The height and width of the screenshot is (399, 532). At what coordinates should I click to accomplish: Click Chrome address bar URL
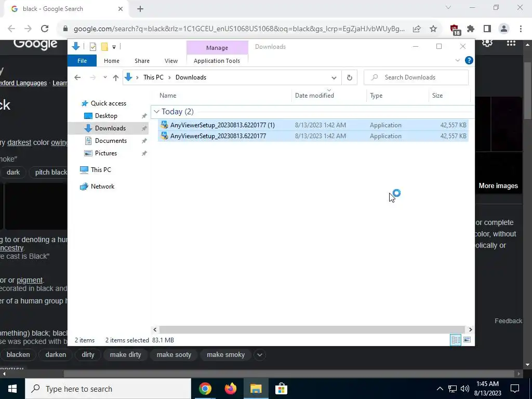pyautogui.click(x=239, y=29)
